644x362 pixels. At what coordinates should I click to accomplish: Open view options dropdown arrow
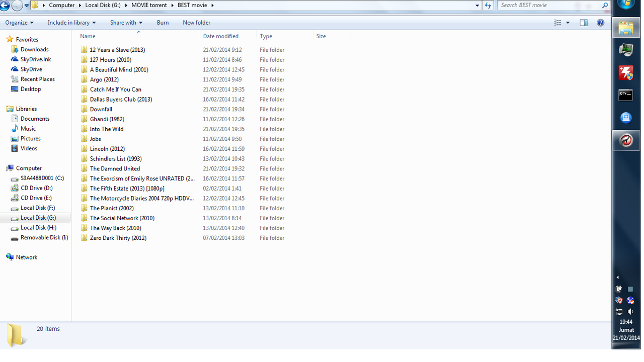(x=568, y=23)
